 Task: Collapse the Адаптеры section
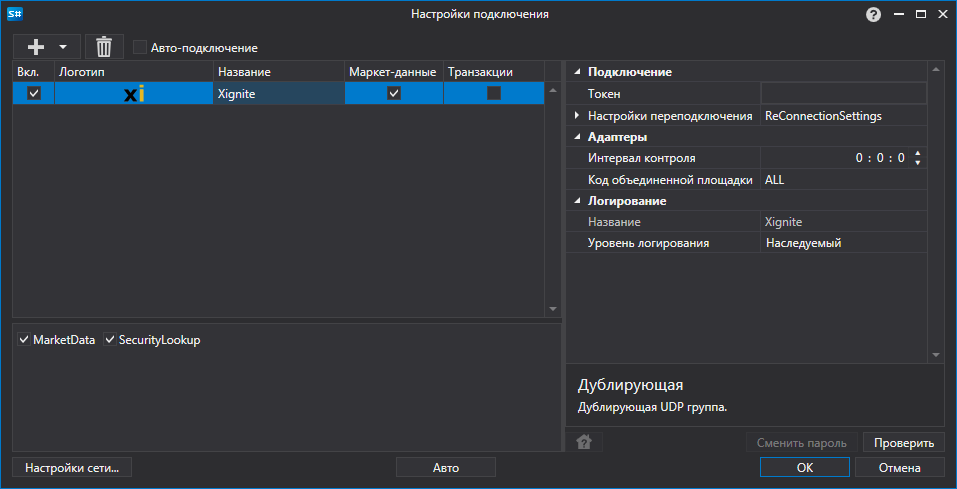point(577,137)
